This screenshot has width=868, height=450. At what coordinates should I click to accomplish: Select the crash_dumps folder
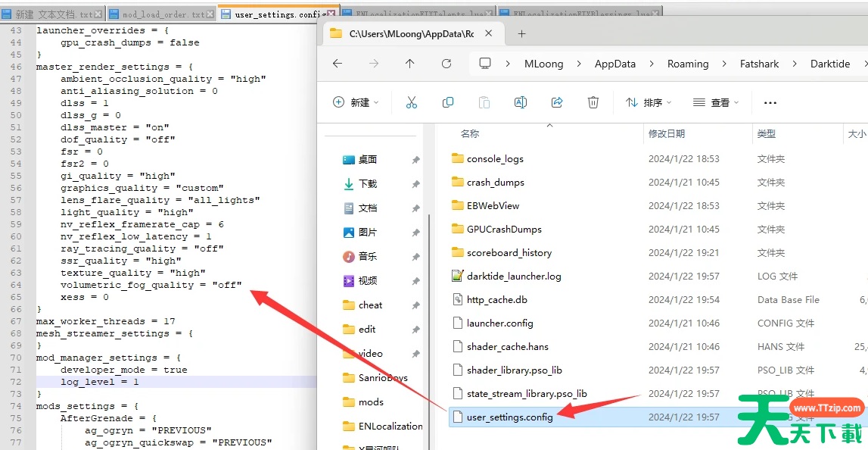pos(496,183)
